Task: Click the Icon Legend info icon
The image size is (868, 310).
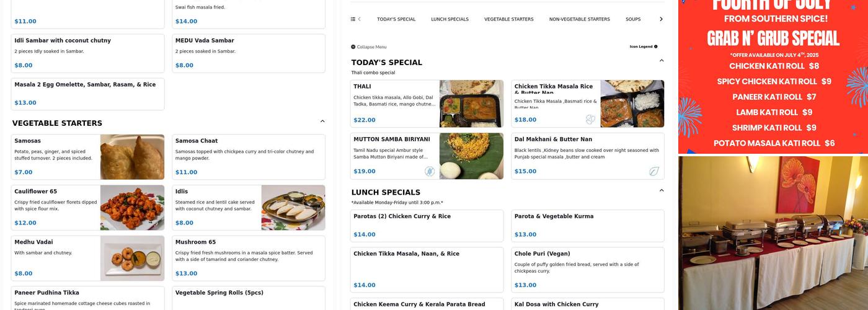Action: coord(656,46)
